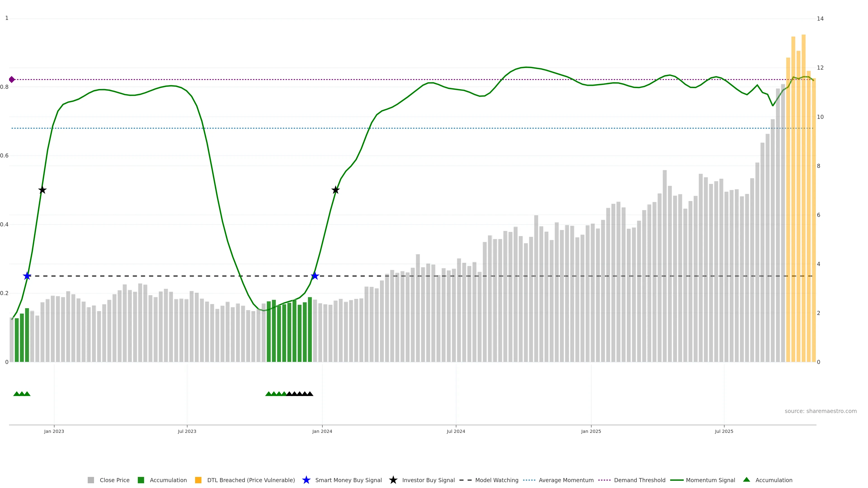Click the green triangle Accumulation legend icon
This screenshot has height=488, width=868.
click(746, 480)
